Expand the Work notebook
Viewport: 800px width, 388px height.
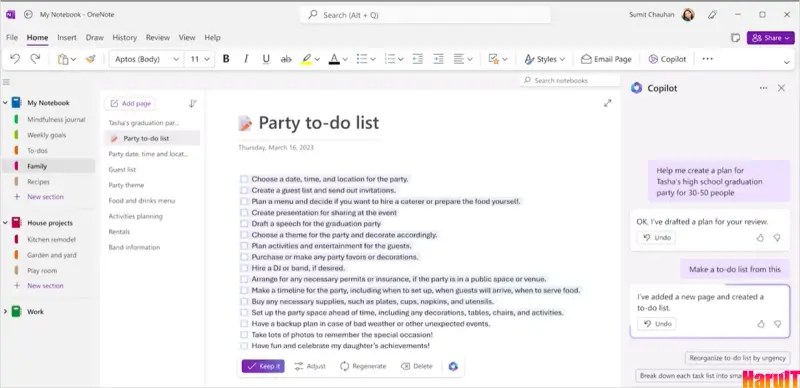[x=5, y=312]
